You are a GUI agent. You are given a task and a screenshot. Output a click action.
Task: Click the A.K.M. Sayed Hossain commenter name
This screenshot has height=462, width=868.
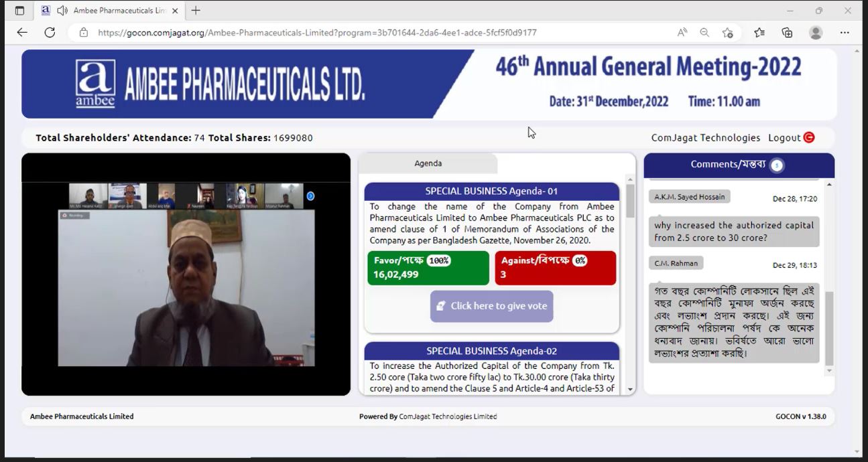click(x=689, y=197)
